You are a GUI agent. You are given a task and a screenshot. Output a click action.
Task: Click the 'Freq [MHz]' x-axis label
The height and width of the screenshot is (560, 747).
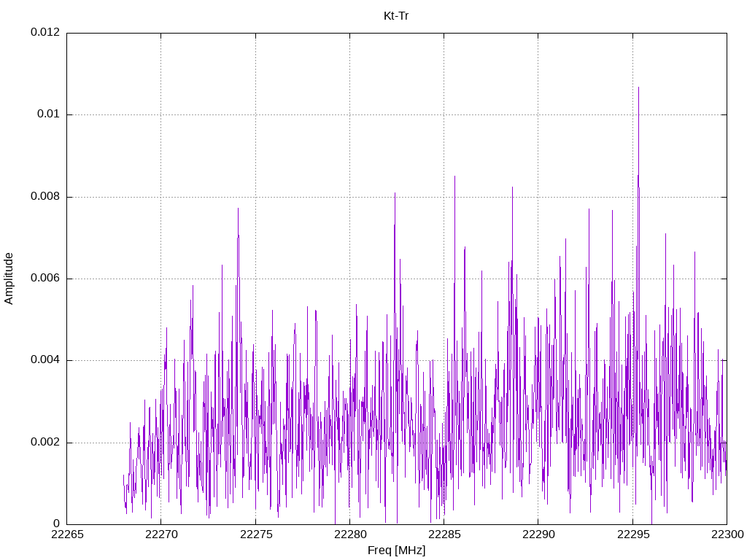[x=396, y=550]
